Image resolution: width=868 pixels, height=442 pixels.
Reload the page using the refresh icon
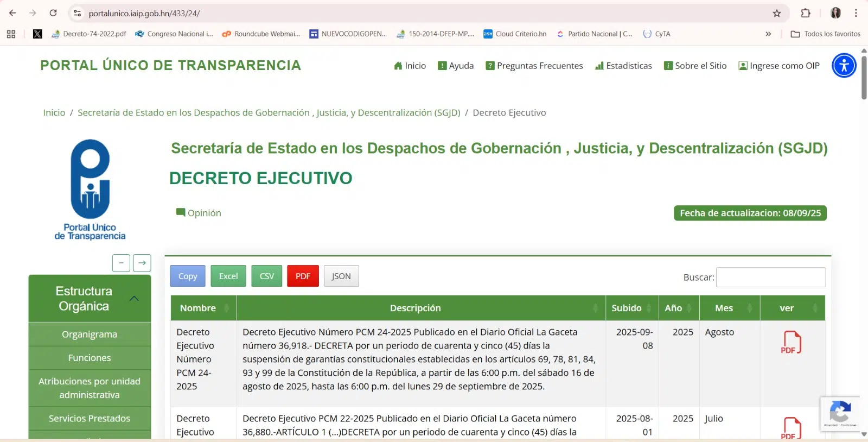(53, 13)
